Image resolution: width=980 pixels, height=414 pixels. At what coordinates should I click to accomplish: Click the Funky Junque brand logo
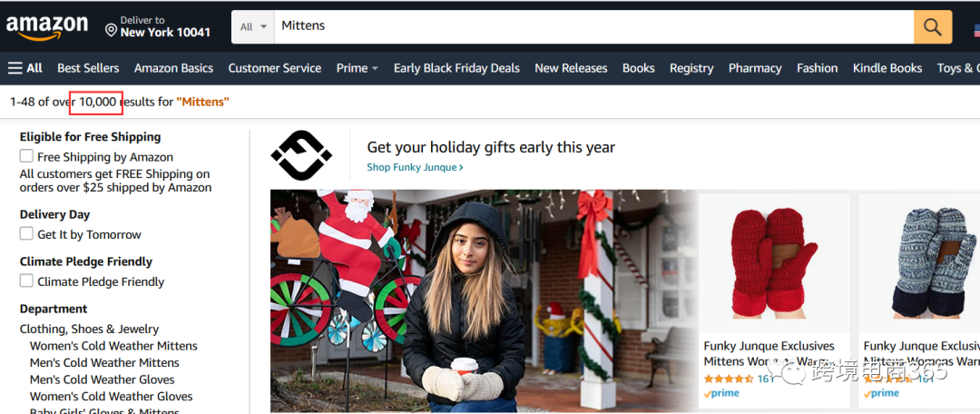301,155
